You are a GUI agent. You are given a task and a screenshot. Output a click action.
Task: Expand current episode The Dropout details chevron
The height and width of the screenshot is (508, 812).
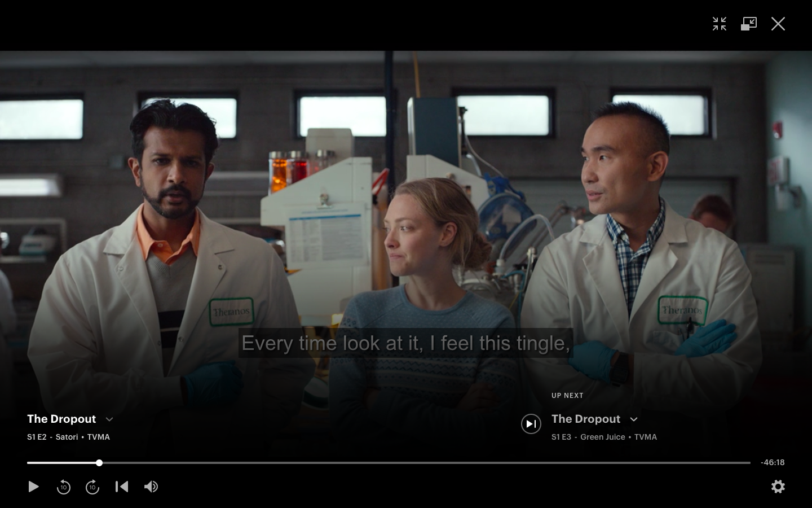click(x=109, y=419)
